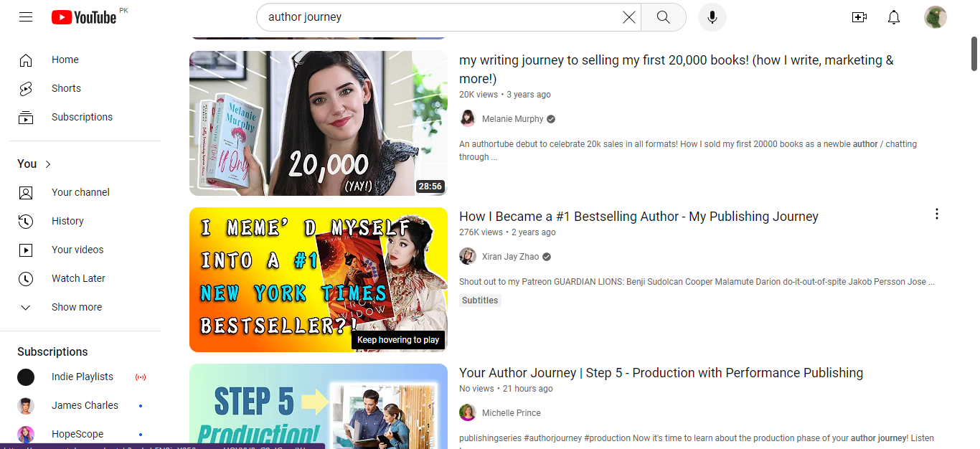This screenshot has width=980, height=449.
Task: Click the Subtitles badge
Action: pos(480,301)
